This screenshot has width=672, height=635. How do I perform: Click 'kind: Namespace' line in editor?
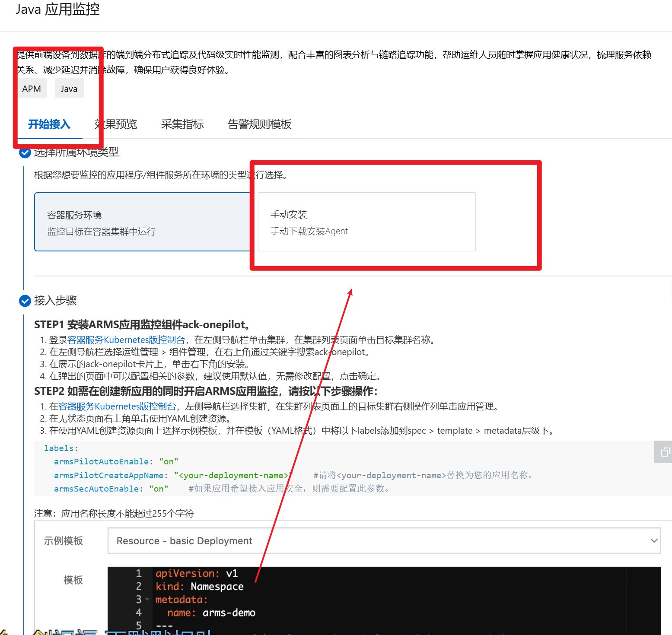point(200,587)
